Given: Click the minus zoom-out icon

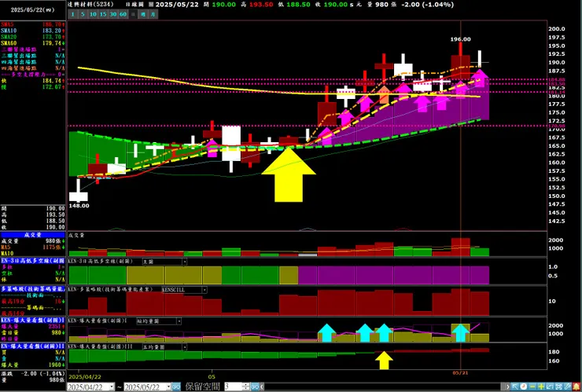Looking at the screenshot, I should [x=532, y=387].
